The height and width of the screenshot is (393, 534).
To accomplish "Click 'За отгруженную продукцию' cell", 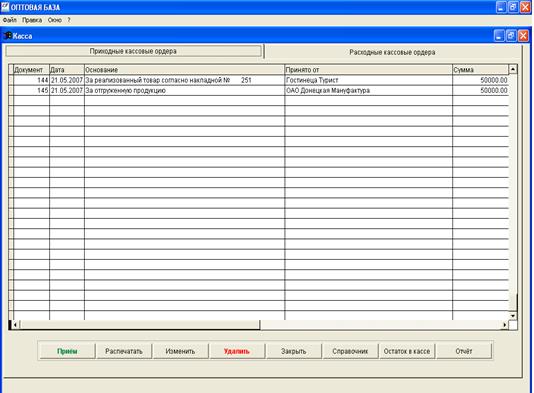I will point(184,91).
